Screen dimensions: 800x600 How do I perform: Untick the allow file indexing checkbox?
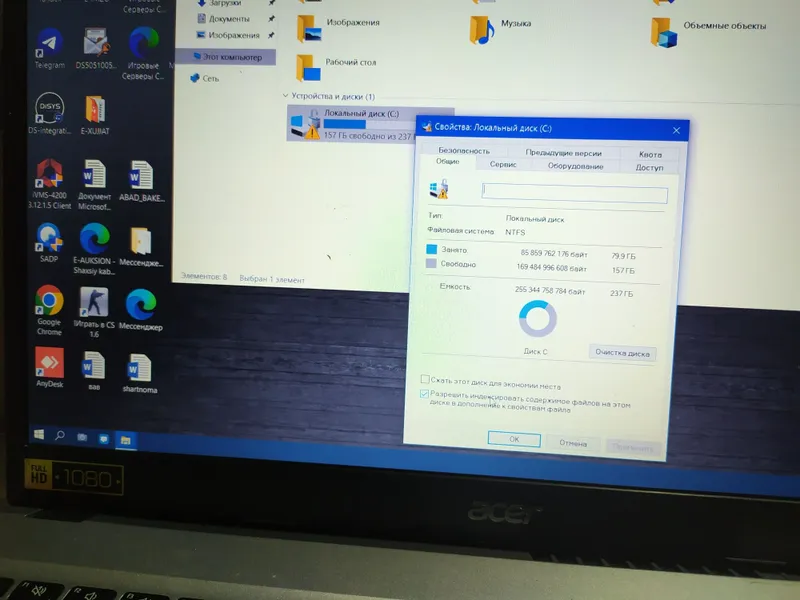[424, 393]
